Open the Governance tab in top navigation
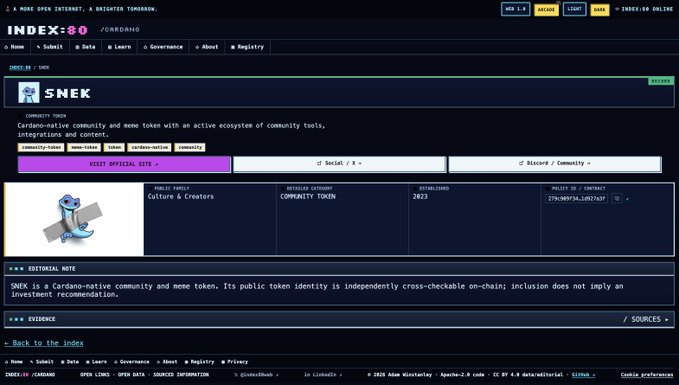Viewport: 679px width, 385px height. tap(163, 47)
